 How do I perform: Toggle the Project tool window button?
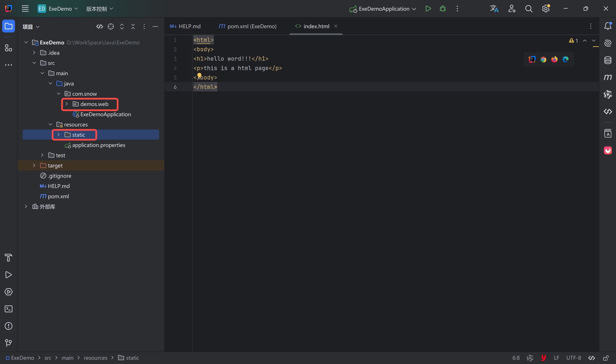pos(9,26)
